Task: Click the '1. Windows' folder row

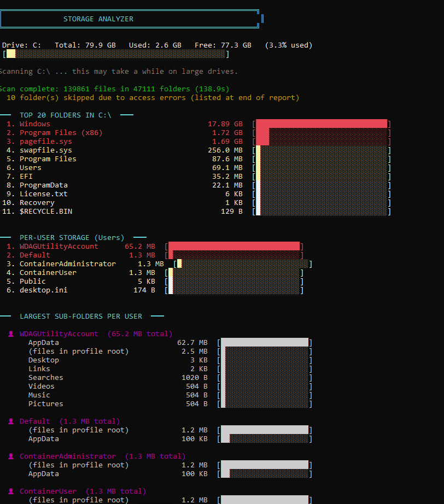Action: 196,124
